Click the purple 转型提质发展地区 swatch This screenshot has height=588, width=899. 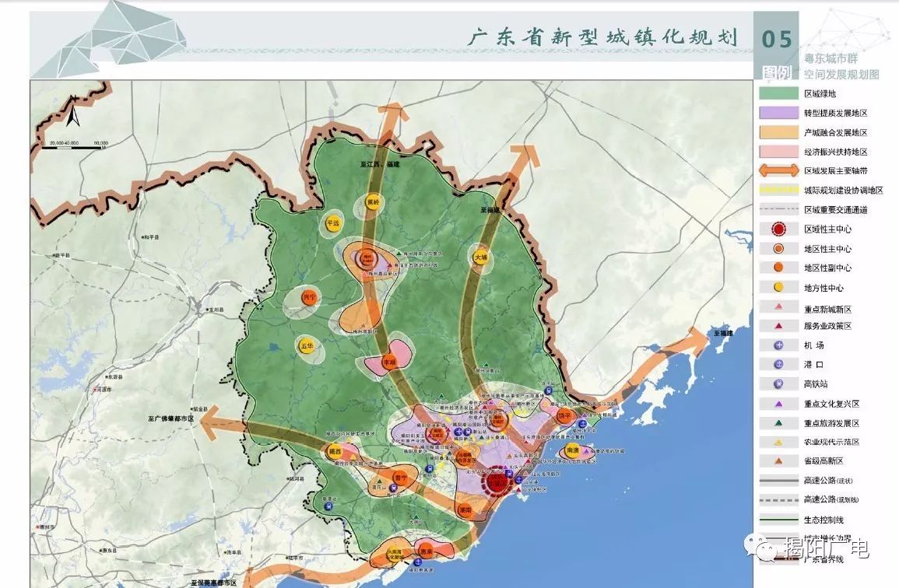point(778,113)
